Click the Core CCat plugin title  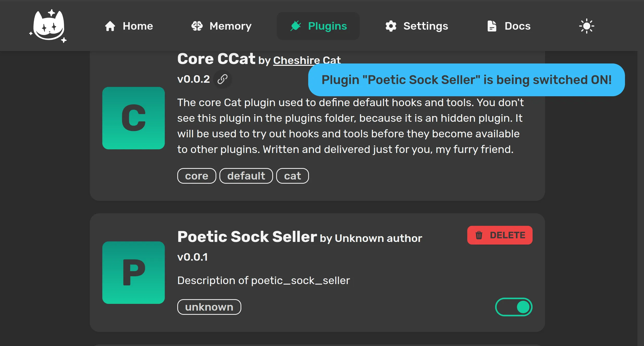[216, 59]
